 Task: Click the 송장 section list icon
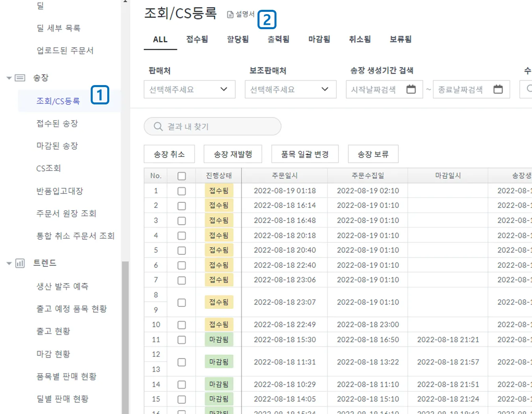pos(20,78)
